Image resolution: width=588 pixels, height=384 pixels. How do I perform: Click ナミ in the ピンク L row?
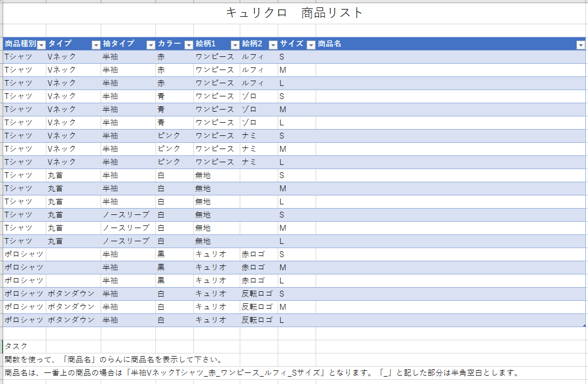click(249, 162)
